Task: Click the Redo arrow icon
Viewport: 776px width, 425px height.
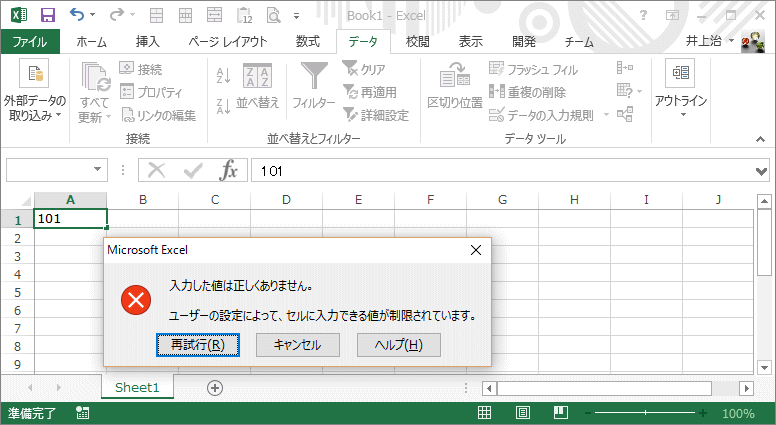Action: (117, 15)
